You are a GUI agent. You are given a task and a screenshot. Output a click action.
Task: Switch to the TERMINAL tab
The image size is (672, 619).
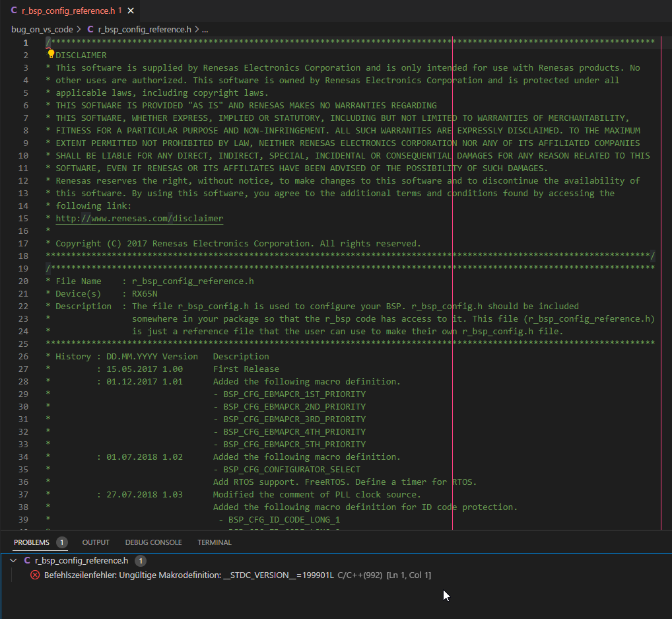(214, 542)
